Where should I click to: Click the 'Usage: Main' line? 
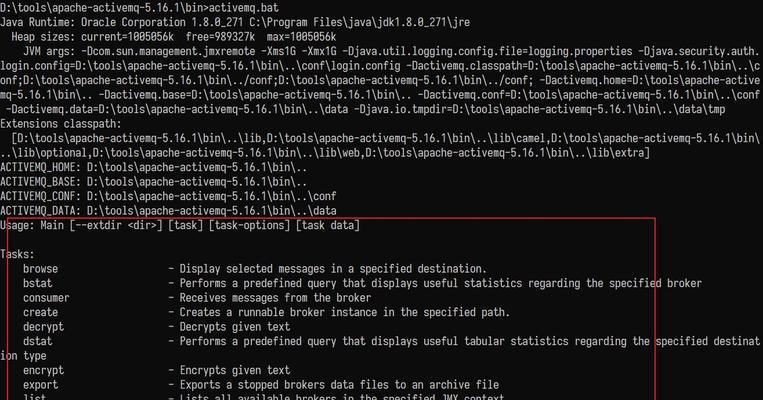pyautogui.click(x=180, y=225)
